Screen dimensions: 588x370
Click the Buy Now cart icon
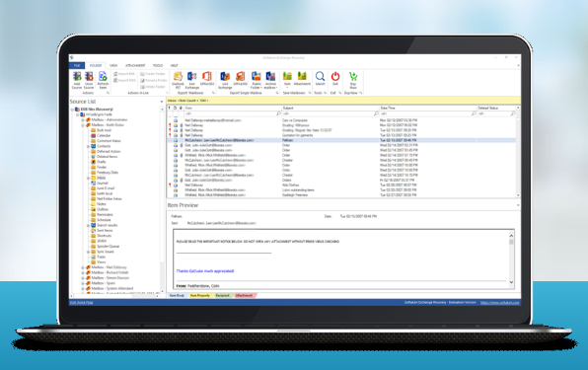pyautogui.click(x=353, y=80)
